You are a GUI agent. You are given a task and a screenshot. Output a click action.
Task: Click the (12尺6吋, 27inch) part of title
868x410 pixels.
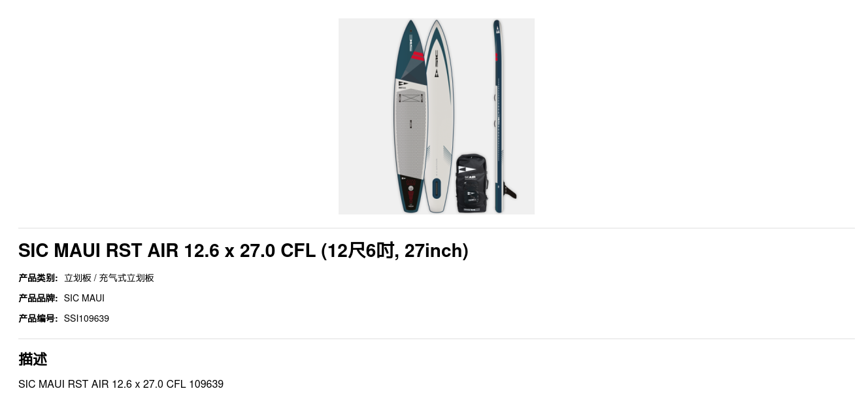click(395, 250)
